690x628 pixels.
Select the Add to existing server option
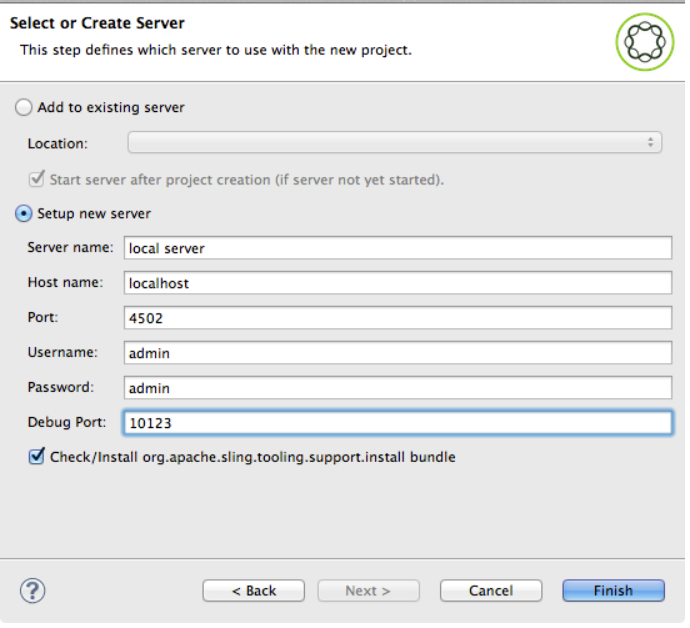click(23, 107)
